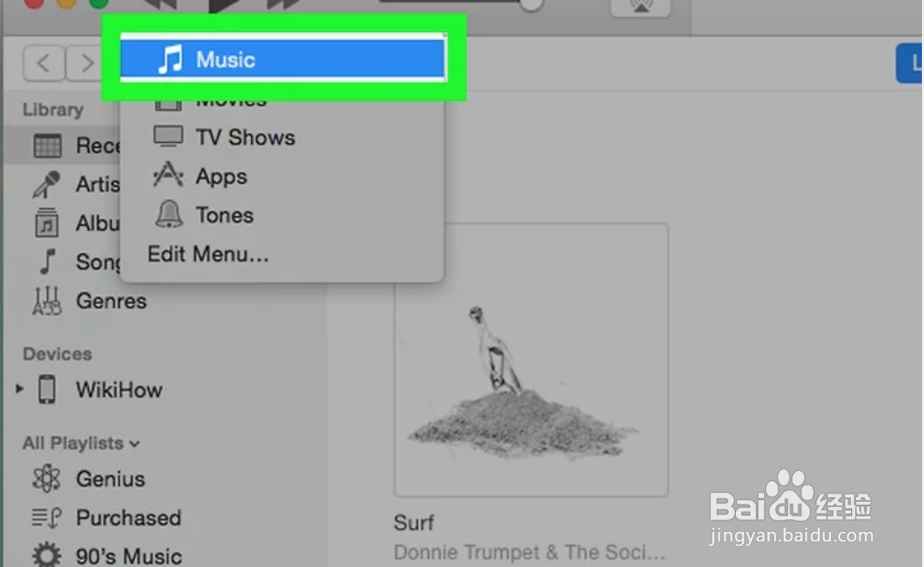Click the Apps icon in menu
The width and height of the screenshot is (924, 567).
pos(168,176)
